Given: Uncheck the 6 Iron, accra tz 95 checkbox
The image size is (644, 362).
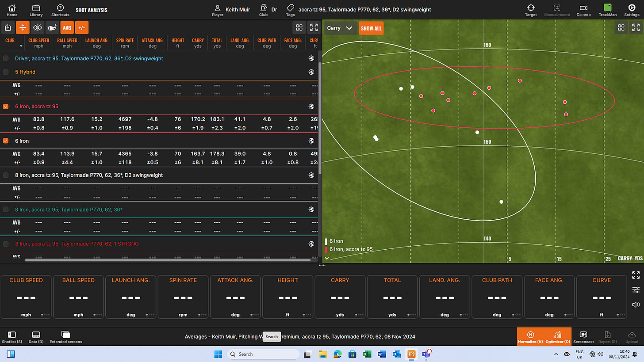Looking at the screenshot, I should pyautogui.click(x=6, y=107).
